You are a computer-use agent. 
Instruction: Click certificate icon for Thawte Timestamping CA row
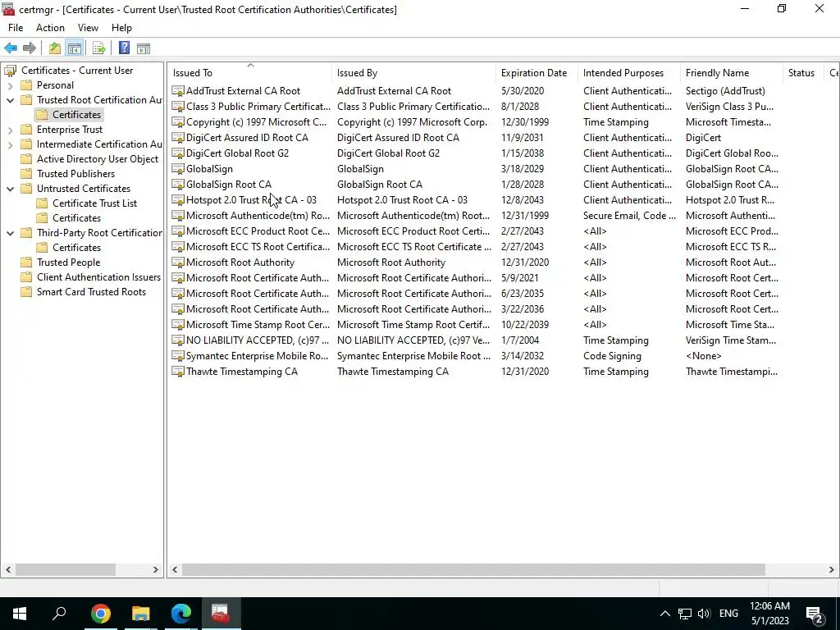178,372
